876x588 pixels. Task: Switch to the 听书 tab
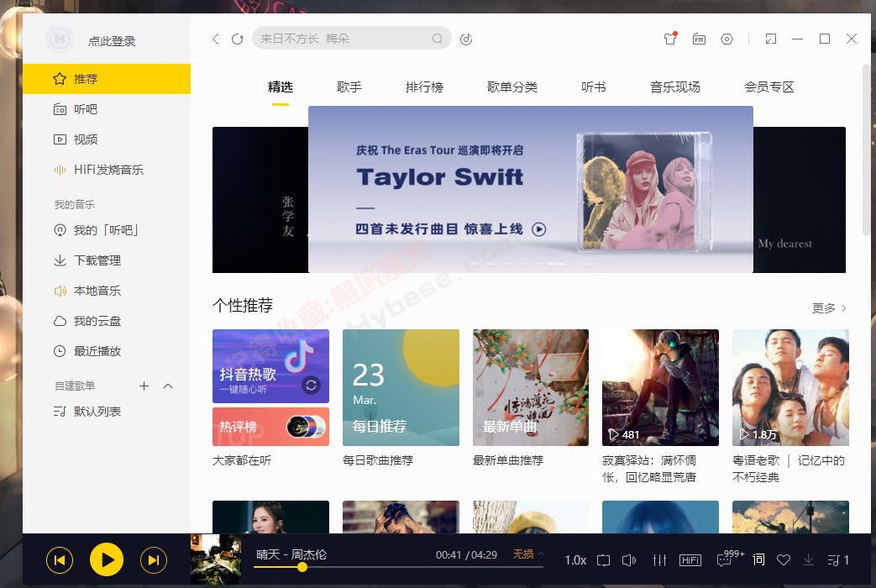pyautogui.click(x=593, y=87)
